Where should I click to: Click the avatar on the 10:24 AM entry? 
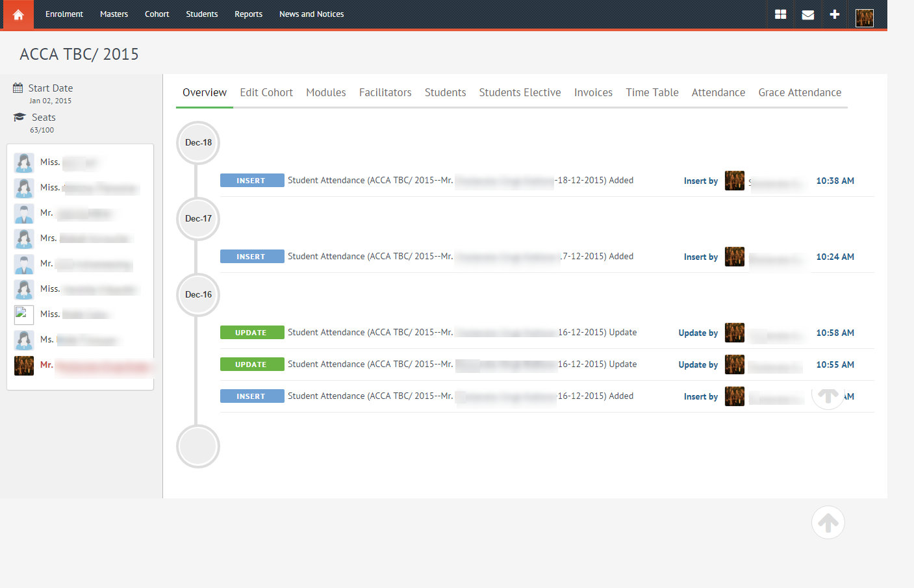pyautogui.click(x=735, y=257)
